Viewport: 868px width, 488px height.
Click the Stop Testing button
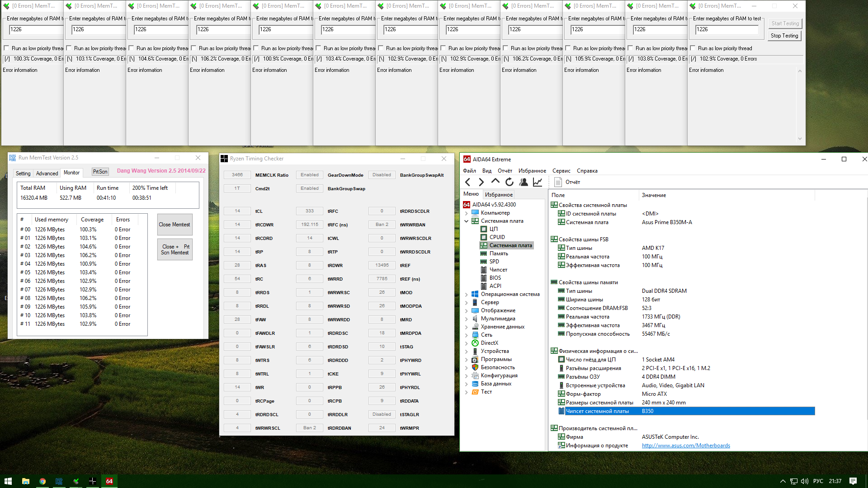tap(784, 36)
